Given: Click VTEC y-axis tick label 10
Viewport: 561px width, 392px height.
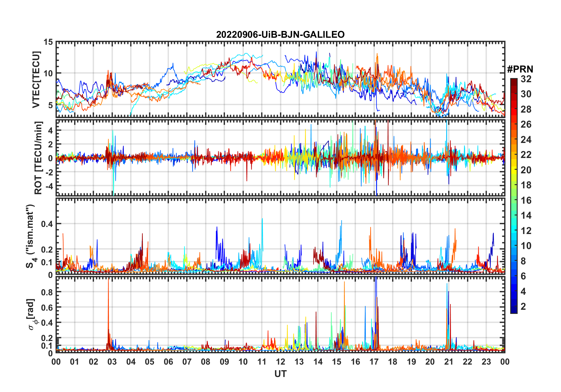Looking at the screenshot, I should (x=48, y=73).
